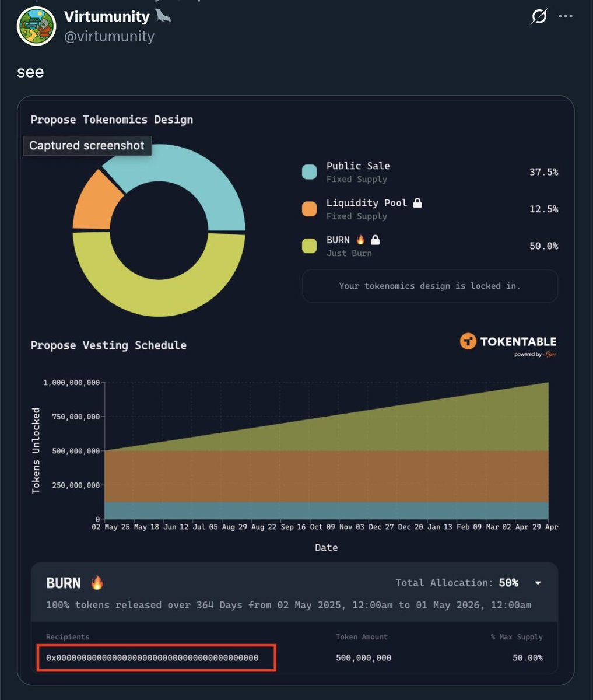Open the three-dot more options menu
This screenshot has height=700, width=593.
coord(566,16)
